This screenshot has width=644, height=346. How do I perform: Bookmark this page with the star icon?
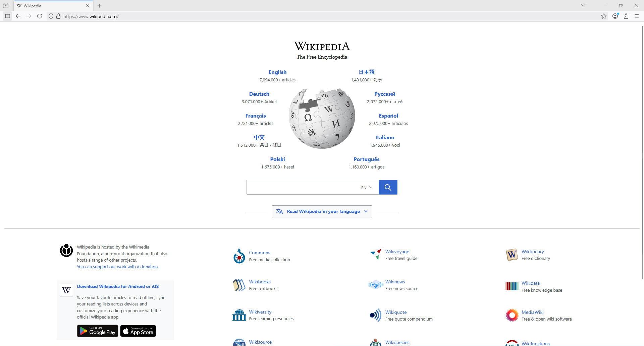click(604, 16)
